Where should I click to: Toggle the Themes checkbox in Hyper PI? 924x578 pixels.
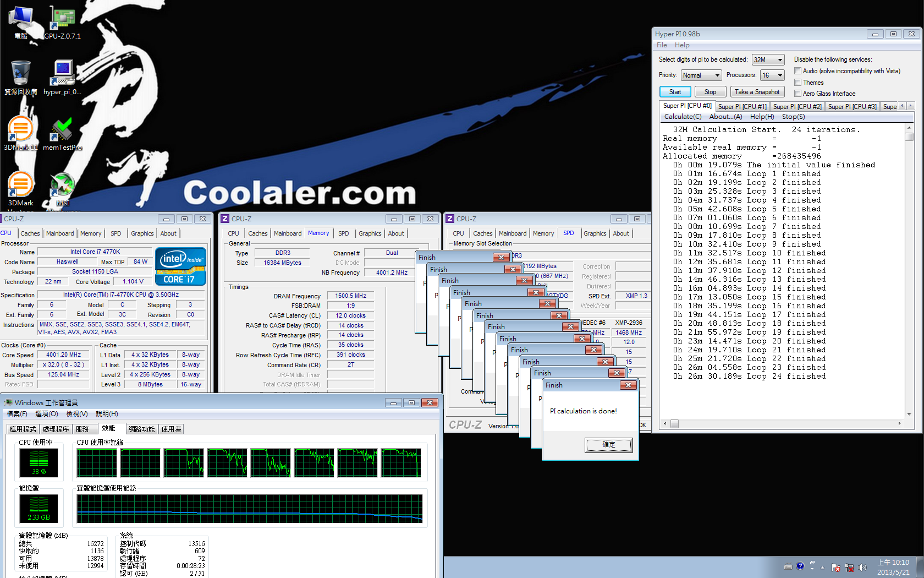coord(798,83)
